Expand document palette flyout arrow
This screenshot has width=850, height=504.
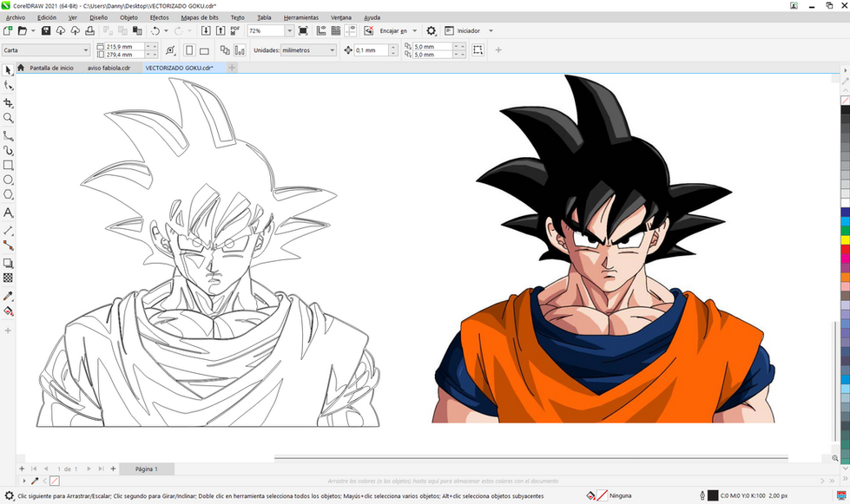pos(23,481)
